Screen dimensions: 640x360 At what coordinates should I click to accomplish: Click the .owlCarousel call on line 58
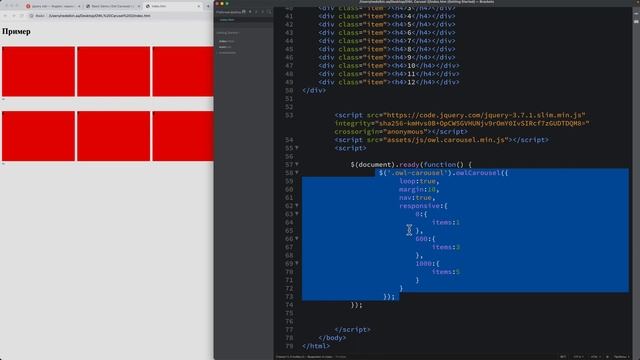(478, 173)
